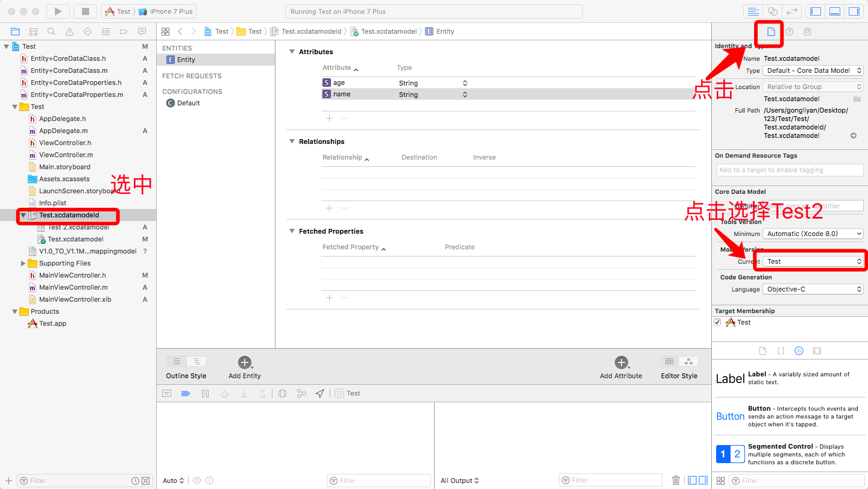
Task: Click the Stop button in toolbar
Action: pos(85,11)
